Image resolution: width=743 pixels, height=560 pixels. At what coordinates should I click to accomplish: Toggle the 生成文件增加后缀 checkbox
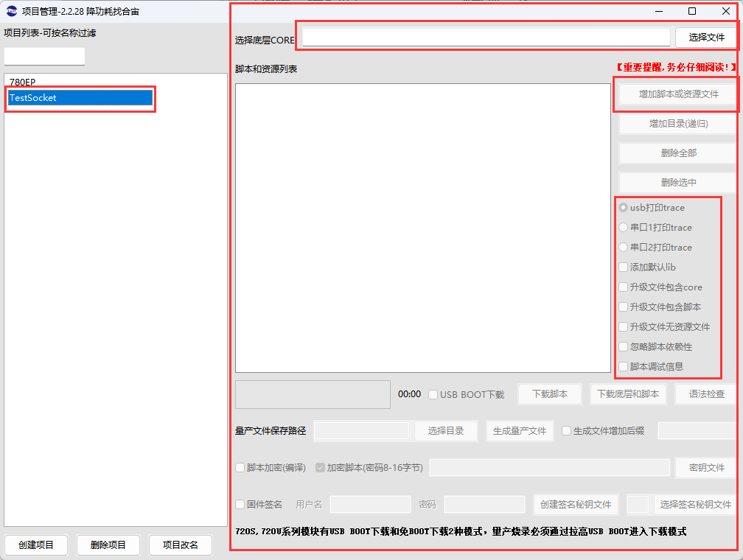tap(603, 431)
